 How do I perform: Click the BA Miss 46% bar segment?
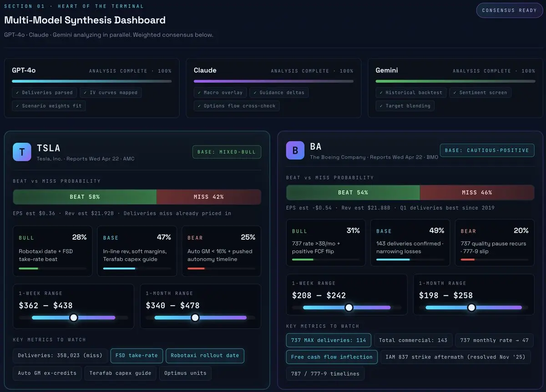pyautogui.click(x=477, y=192)
